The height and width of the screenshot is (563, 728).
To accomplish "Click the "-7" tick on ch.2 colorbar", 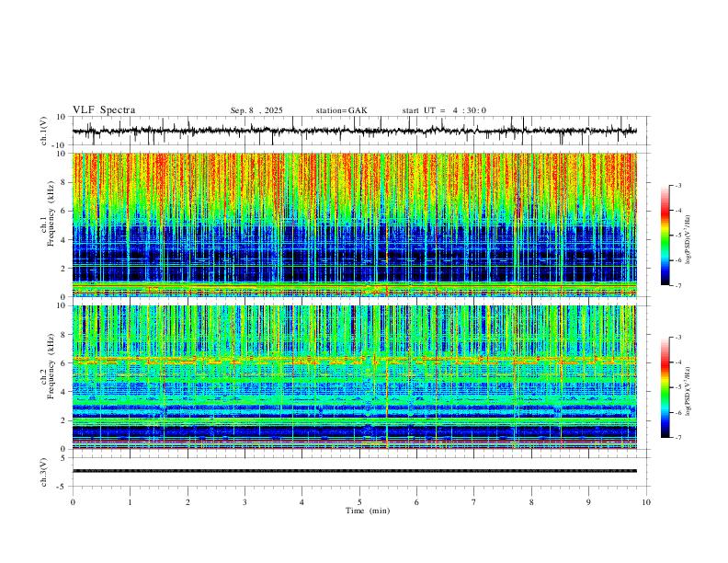I will pyautogui.click(x=677, y=438).
